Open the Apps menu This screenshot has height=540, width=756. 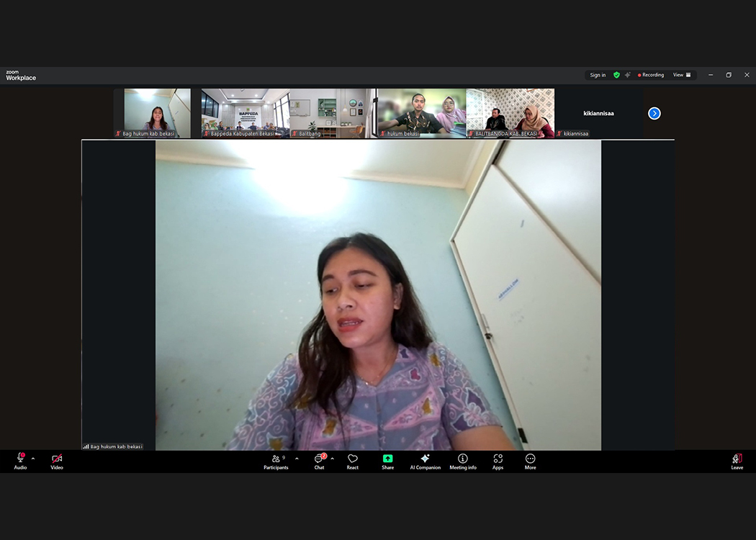[498, 461]
